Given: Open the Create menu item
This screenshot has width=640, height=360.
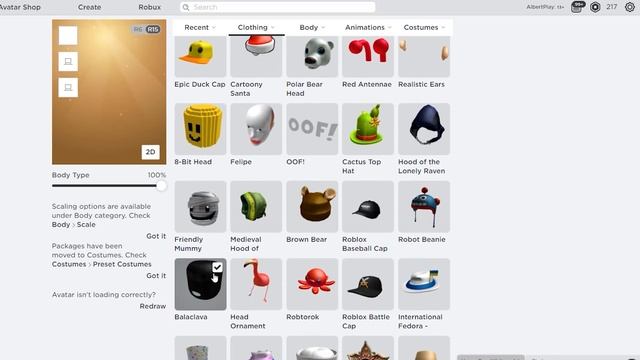Looking at the screenshot, I should pyautogui.click(x=89, y=7).
